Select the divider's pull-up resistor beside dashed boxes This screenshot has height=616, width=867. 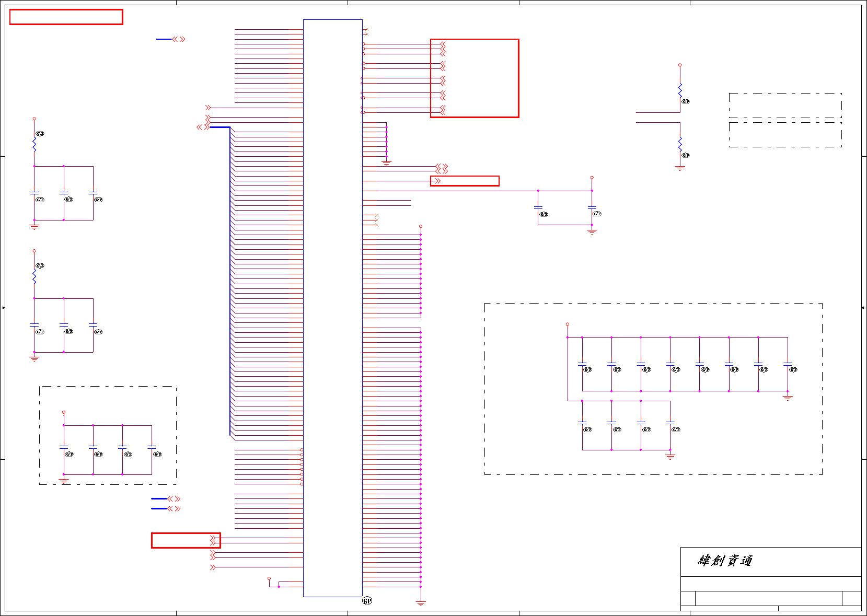tap(680, 90)
